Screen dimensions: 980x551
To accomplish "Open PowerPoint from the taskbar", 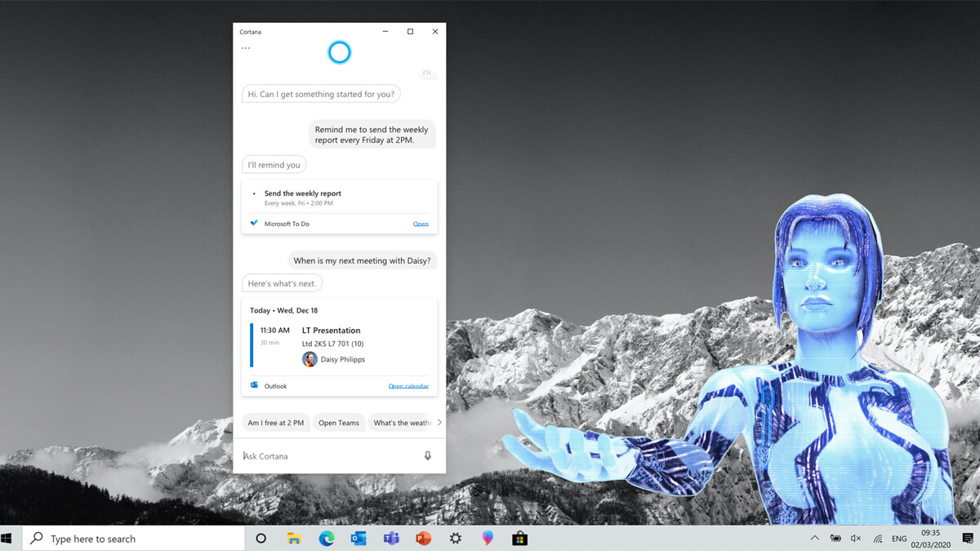I will point(423,539).
